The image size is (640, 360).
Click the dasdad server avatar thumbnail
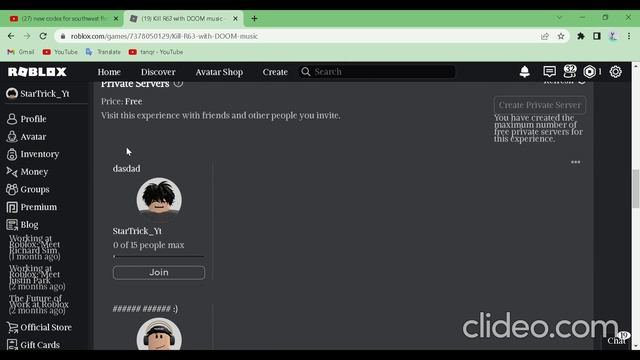159,199
